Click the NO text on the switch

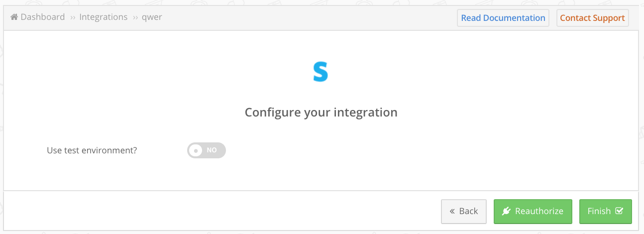point(212,150)
